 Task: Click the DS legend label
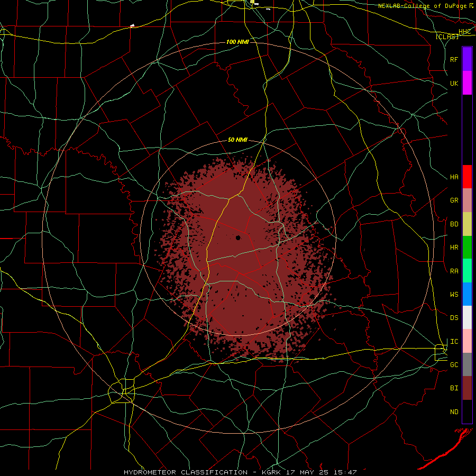[454, 318]
